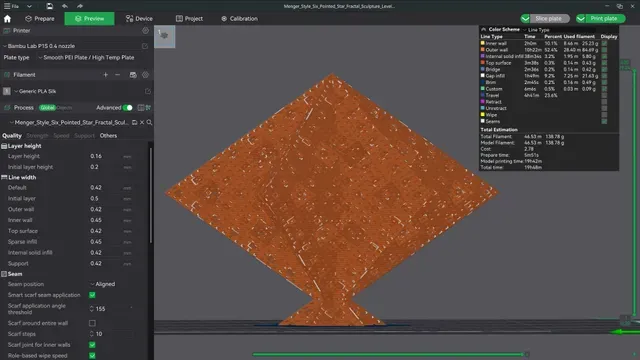Open printer settings gear icon

145,31
